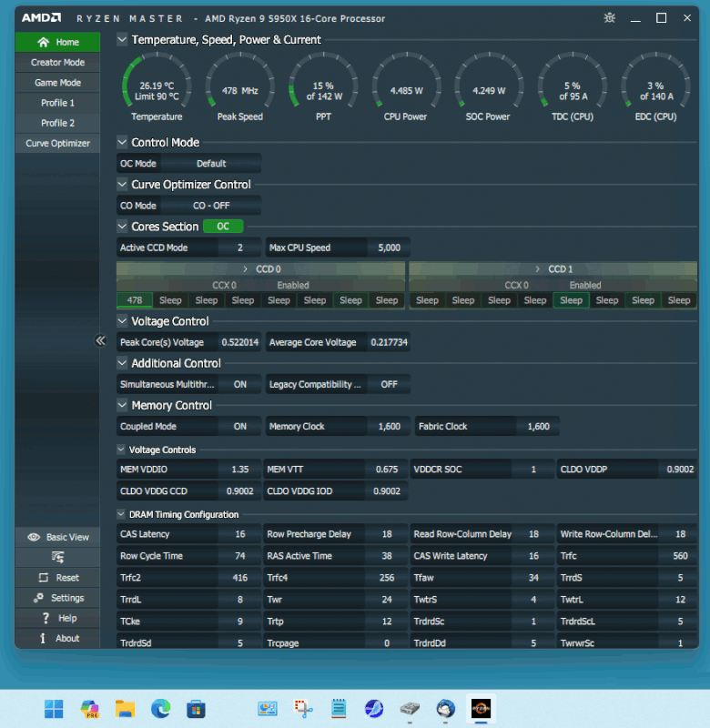Screen dimensions: 710x728
Task: Expand the CCD 1 arrow
Action: pos(537,268)
